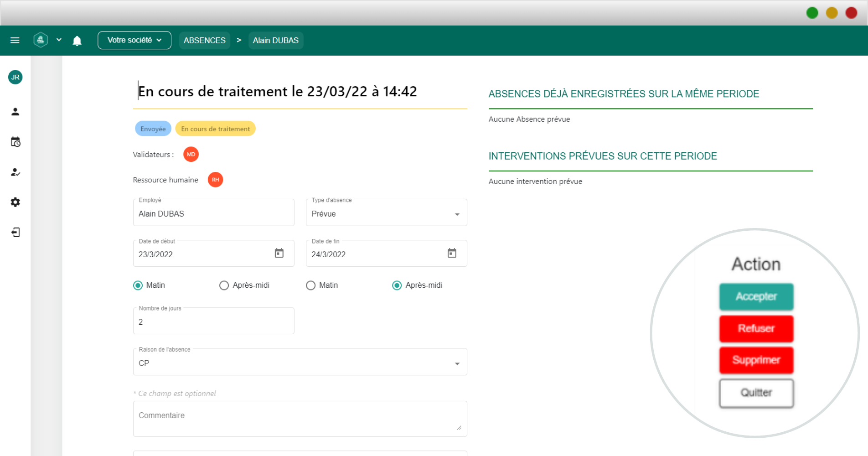Select Après-midi for the end date

pyautogui.click(x=397, y=285)
